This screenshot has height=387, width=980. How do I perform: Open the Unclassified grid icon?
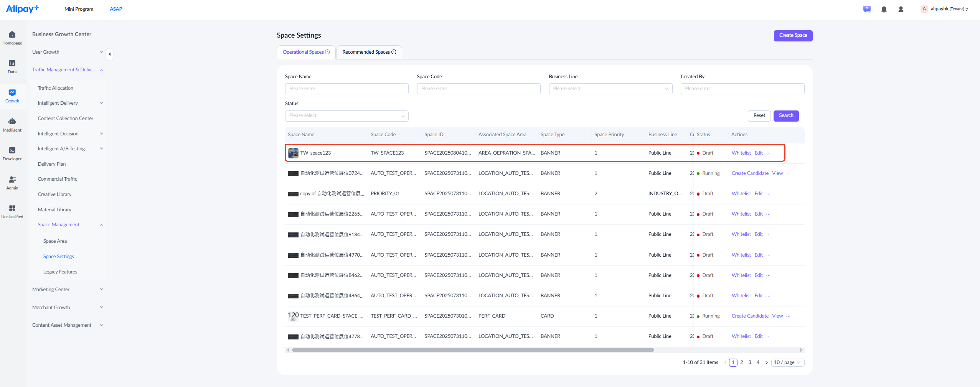point(12,208)
